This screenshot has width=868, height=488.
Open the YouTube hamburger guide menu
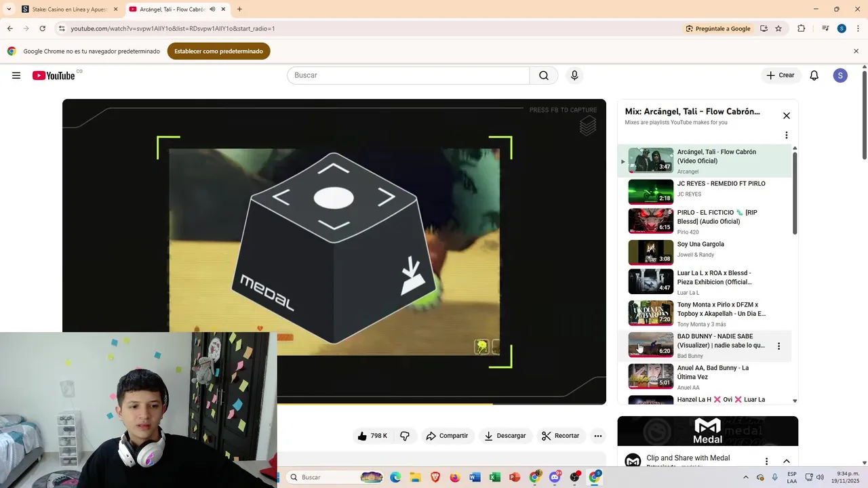click(16, 75)
